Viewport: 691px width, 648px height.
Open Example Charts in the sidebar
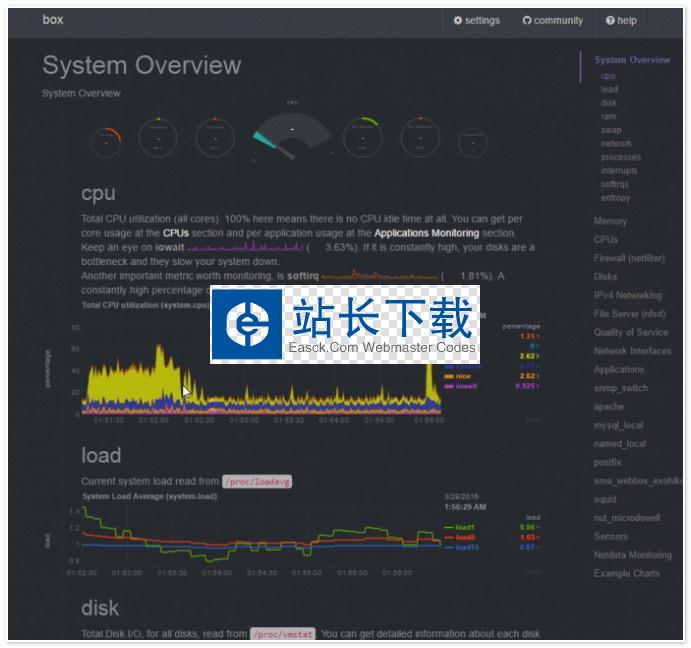tap(627, 573)
